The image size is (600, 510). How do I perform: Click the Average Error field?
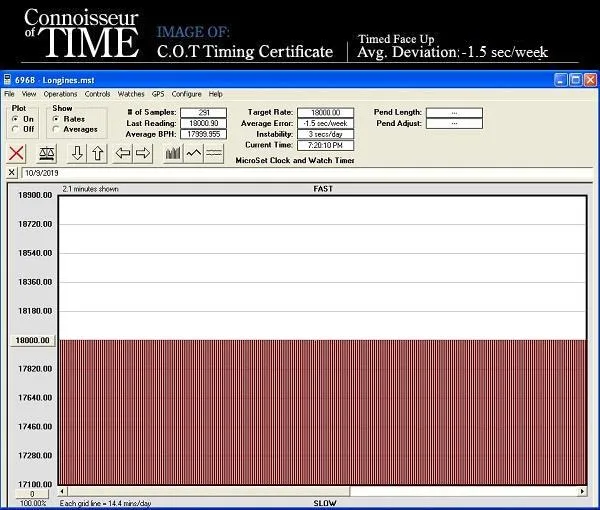click(326, 123)
